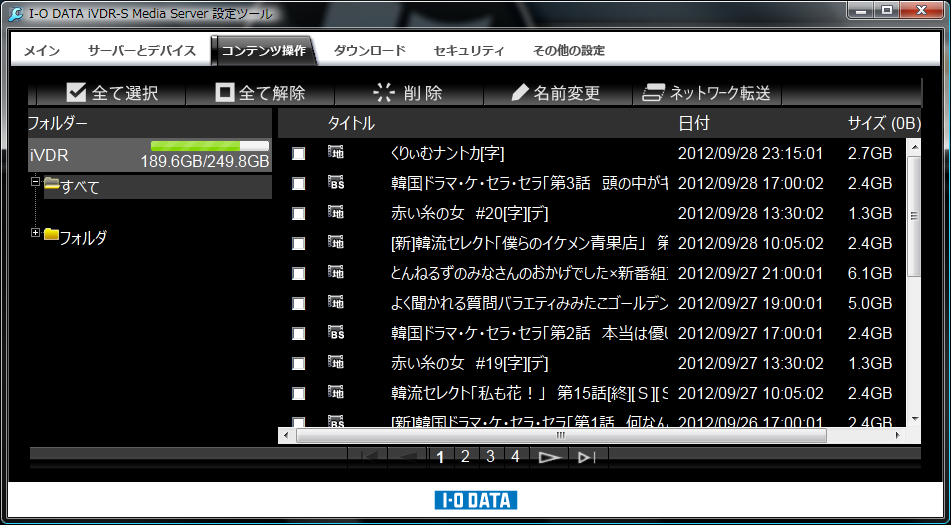Click title 赤い糸の女 #19[字][デ]
The width and height of the screenshot is (951, 525).
tap(469, 364)
